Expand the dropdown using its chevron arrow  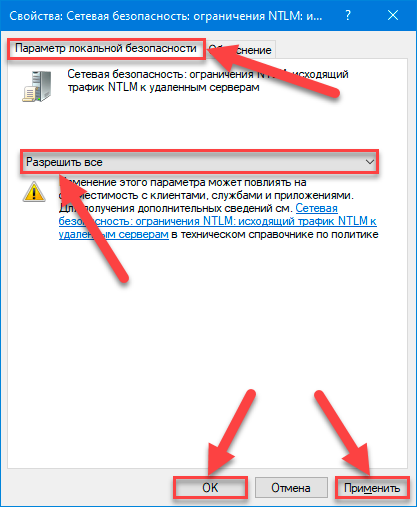click(x=369, y=162)
